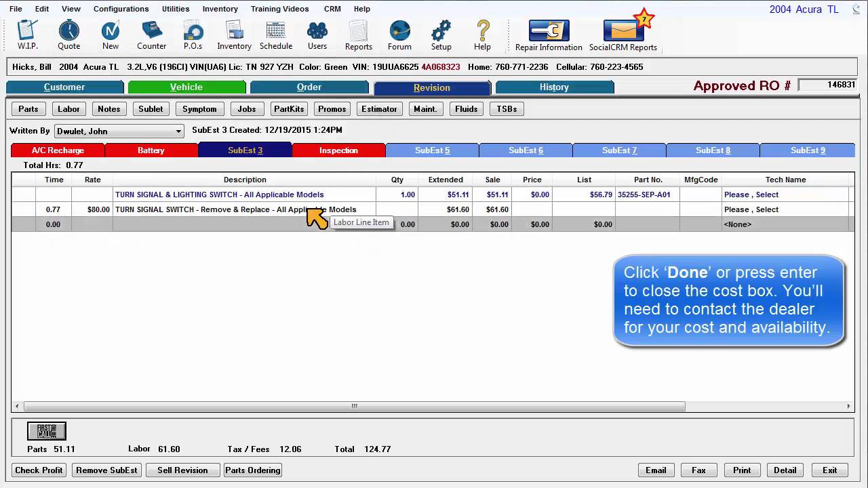Click the Help question mark icon
The width and height of the screenshot is (868, 488).
tap(482, 35)
